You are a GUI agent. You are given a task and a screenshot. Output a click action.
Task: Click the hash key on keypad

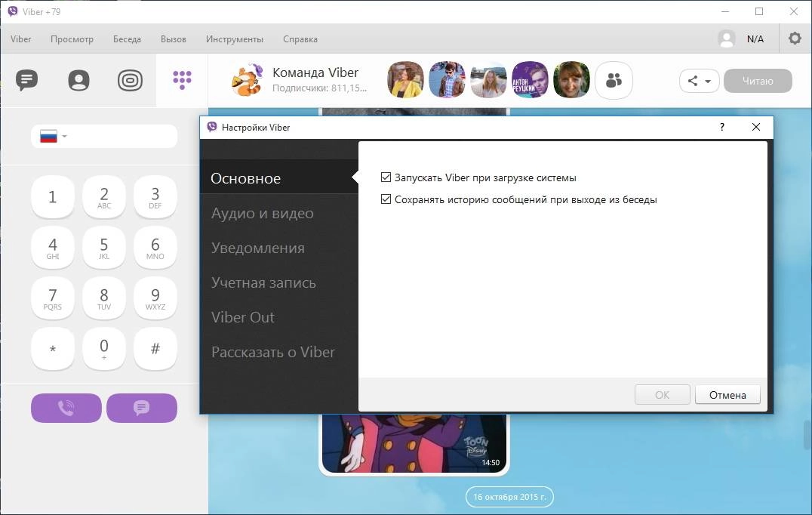point(155,349)
